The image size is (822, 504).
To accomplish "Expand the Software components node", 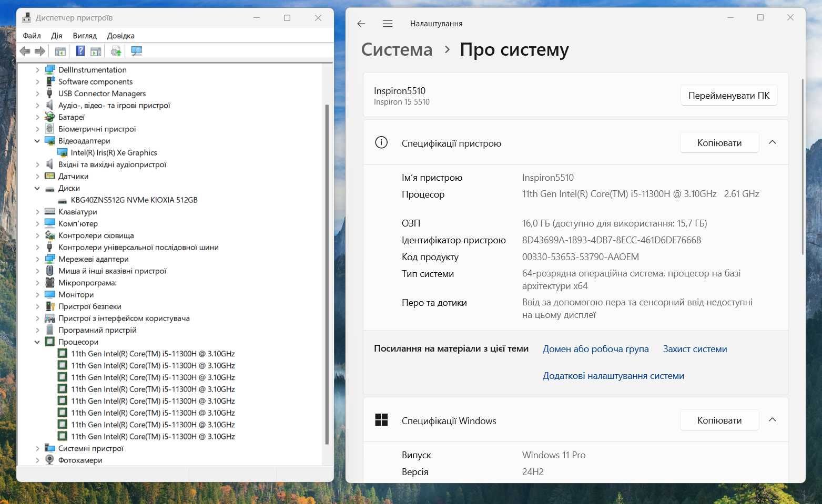I will (x=37, y=81).
